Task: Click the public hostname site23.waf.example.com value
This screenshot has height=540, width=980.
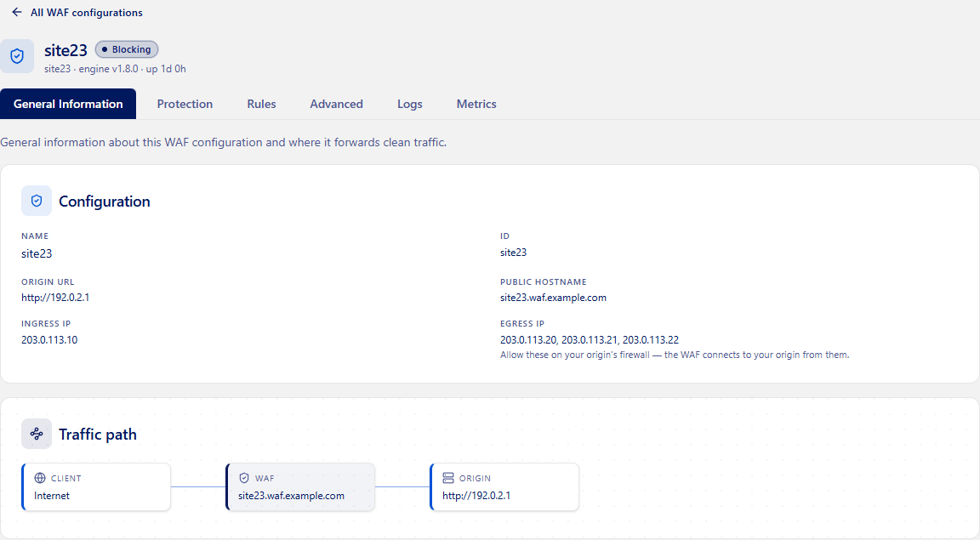Action: point(553,298)
